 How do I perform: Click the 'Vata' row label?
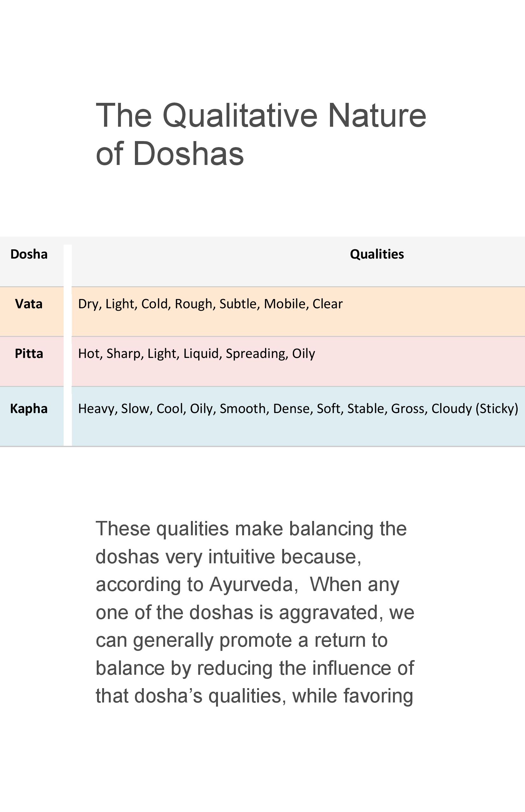pyautogui.click(x=29, y=304)
